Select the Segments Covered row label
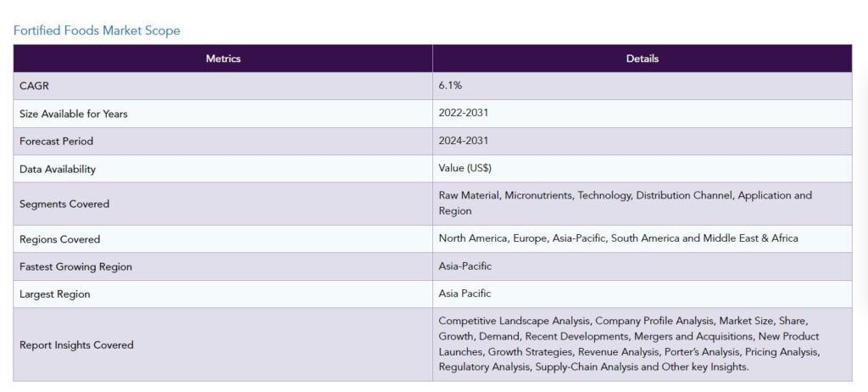 coord(64,204)
